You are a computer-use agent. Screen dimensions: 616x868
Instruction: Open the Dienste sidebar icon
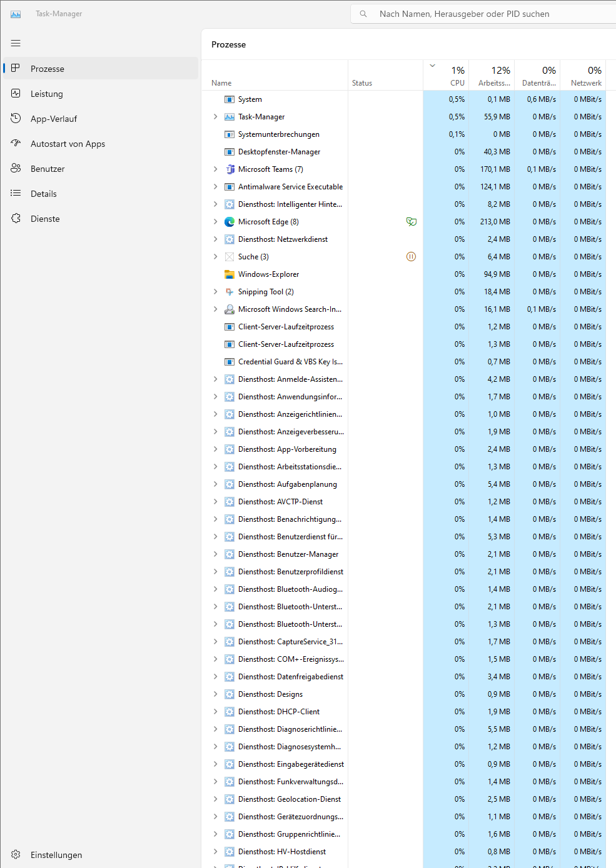tap(16, 218)
